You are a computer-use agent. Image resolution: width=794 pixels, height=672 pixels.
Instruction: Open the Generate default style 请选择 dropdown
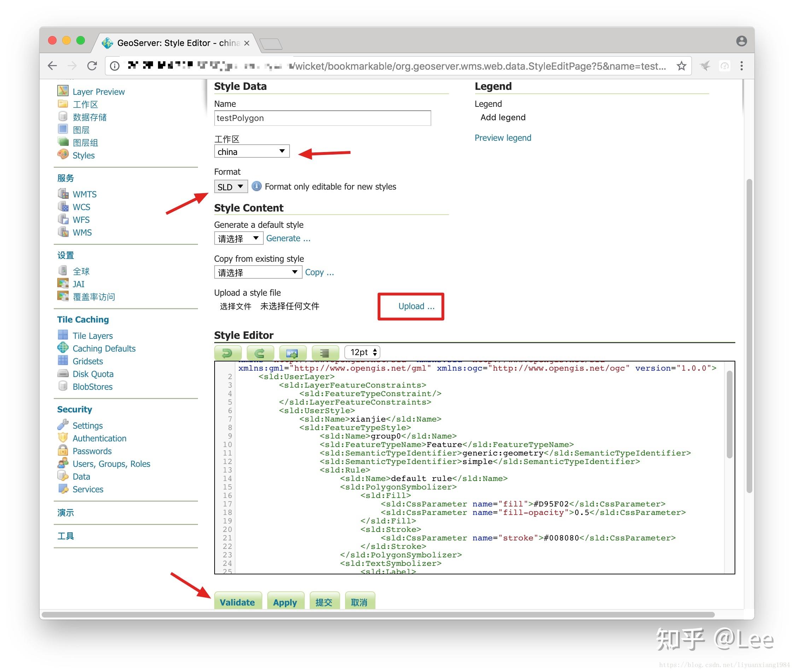pyautogui.click(x=238, y=238)
